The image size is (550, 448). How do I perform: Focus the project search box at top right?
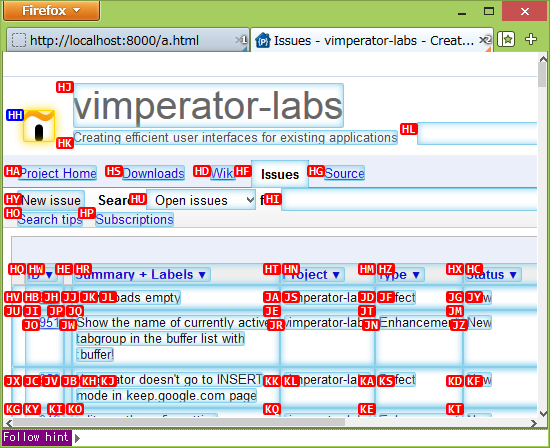tap(477, 134)
